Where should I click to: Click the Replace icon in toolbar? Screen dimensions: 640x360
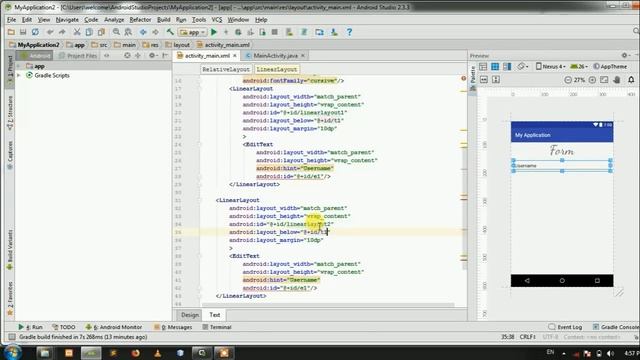click(x=128, y=32)
